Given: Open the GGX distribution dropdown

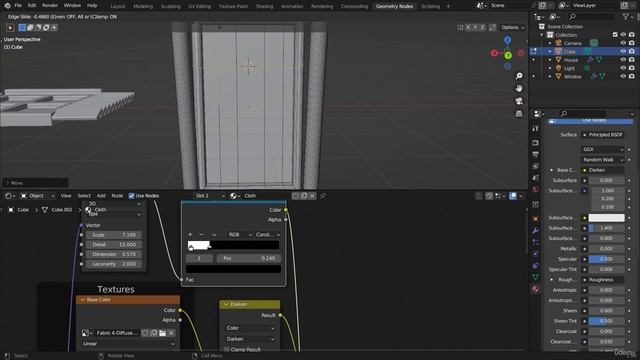Looking at the screenshot, I should point(603,149).
